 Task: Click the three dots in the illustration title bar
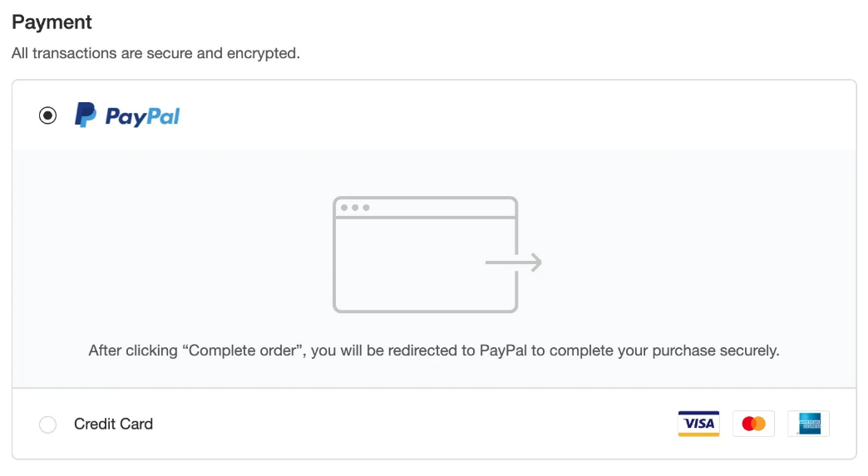click(x=355, y=208)
